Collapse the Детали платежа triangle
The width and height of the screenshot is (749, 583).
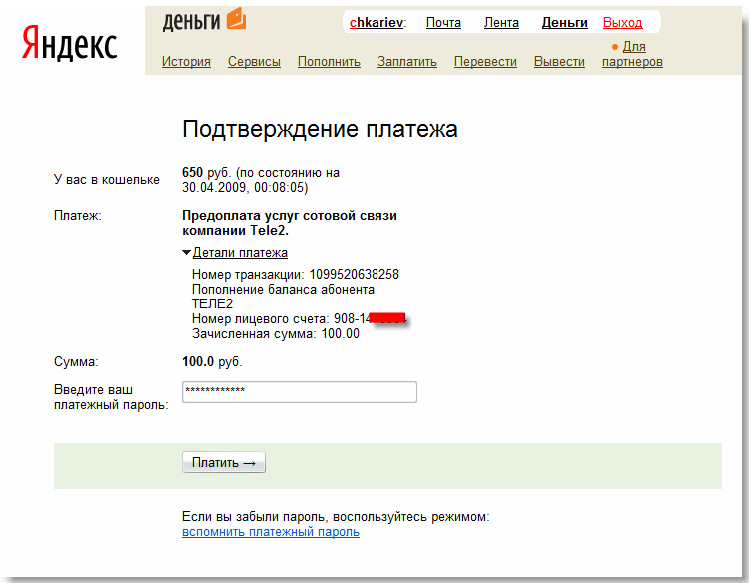click(x=187, y=252)
